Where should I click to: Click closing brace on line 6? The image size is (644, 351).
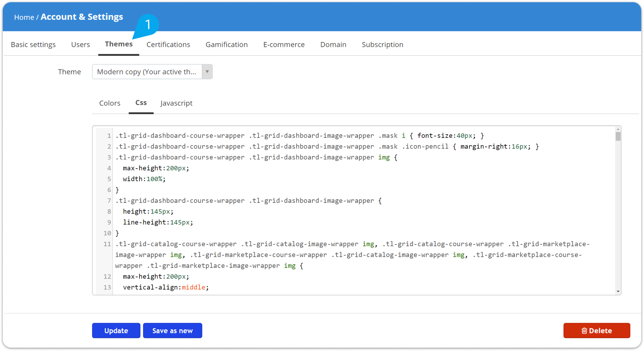pos(117,190)
